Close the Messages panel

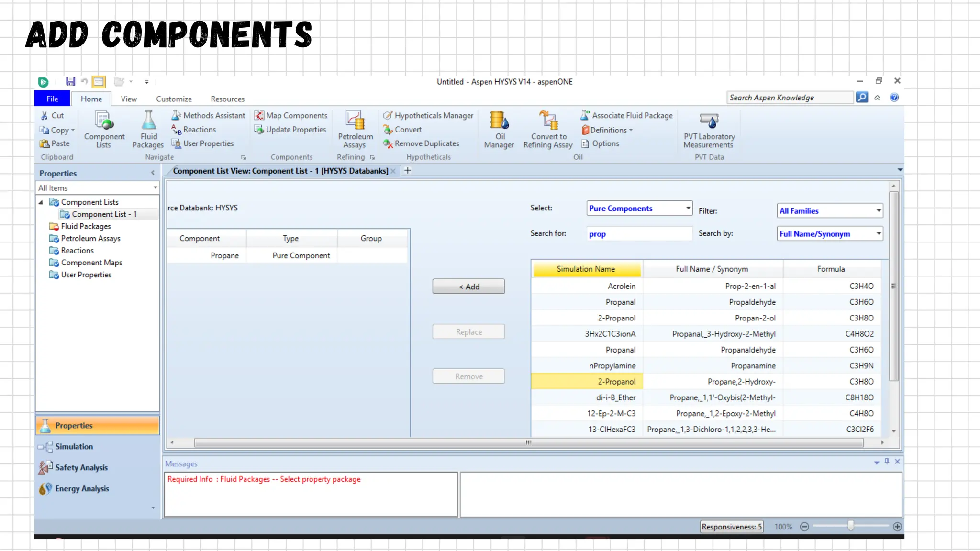(897, 462)
